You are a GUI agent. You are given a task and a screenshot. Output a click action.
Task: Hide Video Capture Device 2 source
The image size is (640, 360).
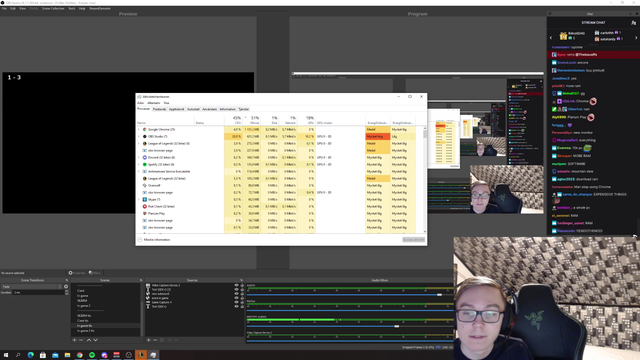[236, 285]
